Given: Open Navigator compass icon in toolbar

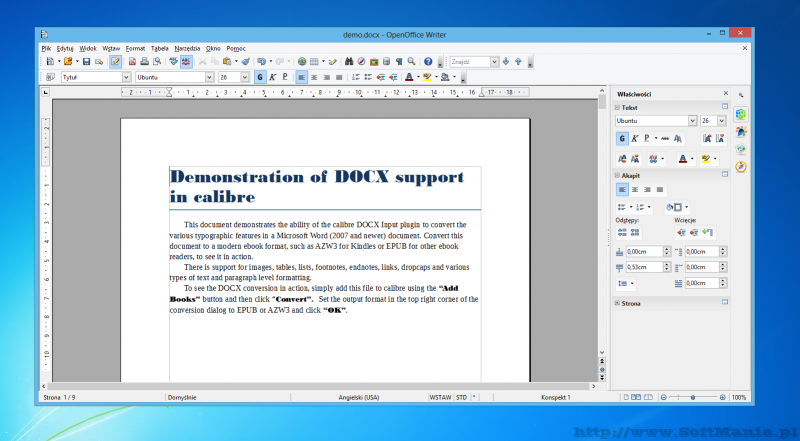Looking at the screenshot, I should pos(361,62).
